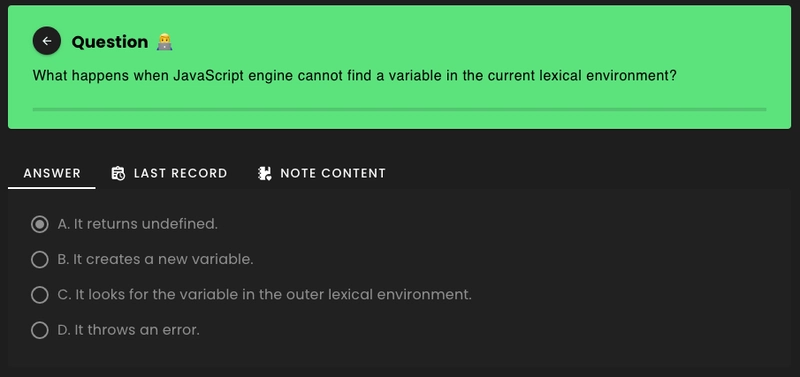Click the Question heading

click(x=110, y=42)
